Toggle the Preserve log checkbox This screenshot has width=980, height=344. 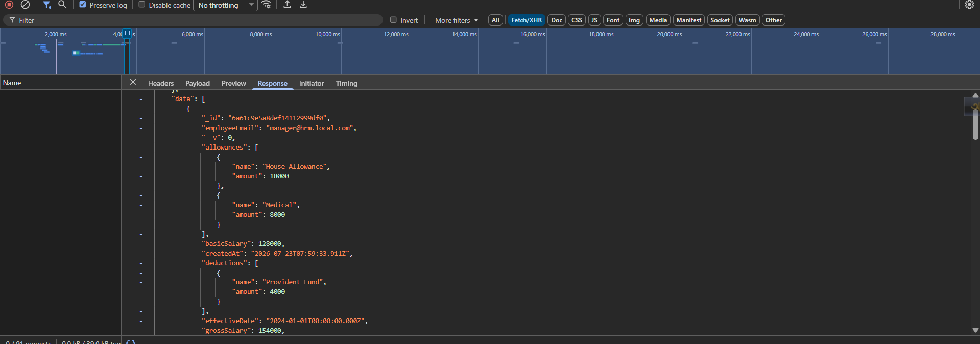coord(83,5)
